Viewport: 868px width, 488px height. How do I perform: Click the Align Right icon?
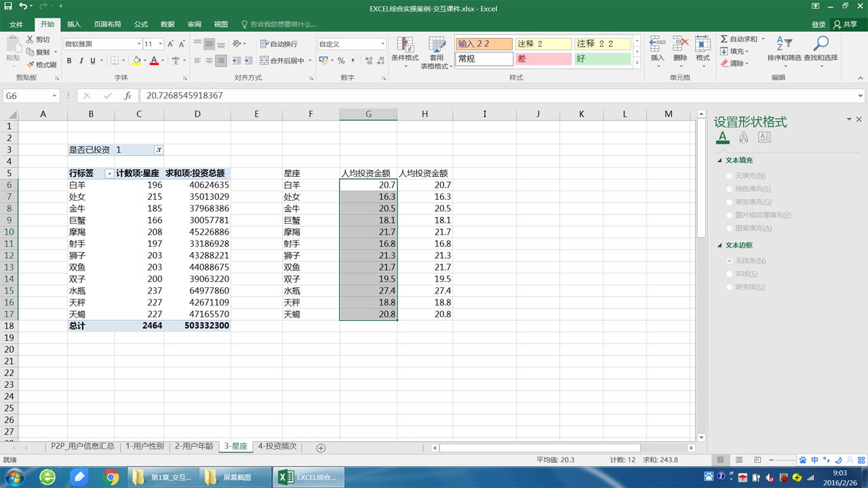(221, 60)
